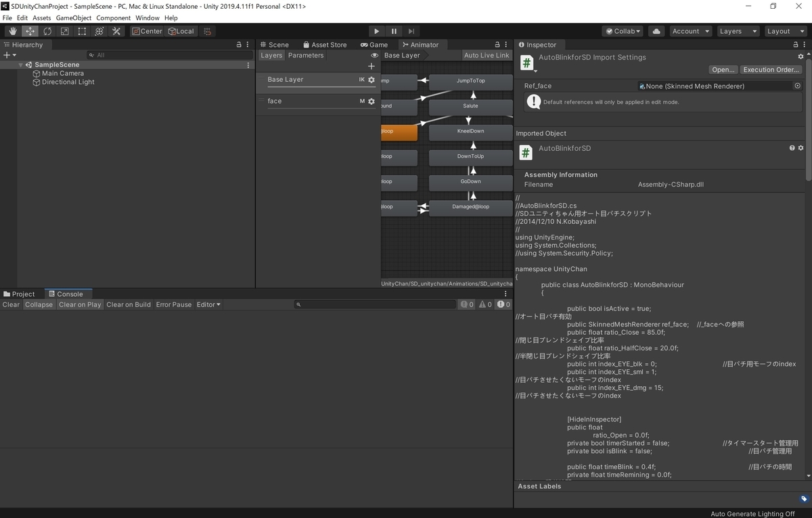Toggle console errors filter
The image size is (812, 518).
click(x=503, y=304)
